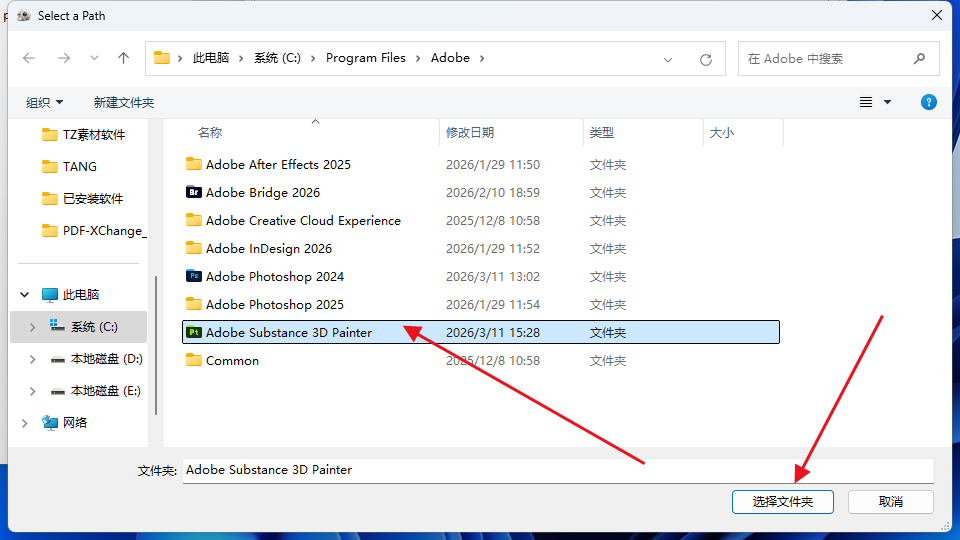Viewport: 960px width, 540px height.
Task: Sort by the 类型 column header
Action: [601, 133]
